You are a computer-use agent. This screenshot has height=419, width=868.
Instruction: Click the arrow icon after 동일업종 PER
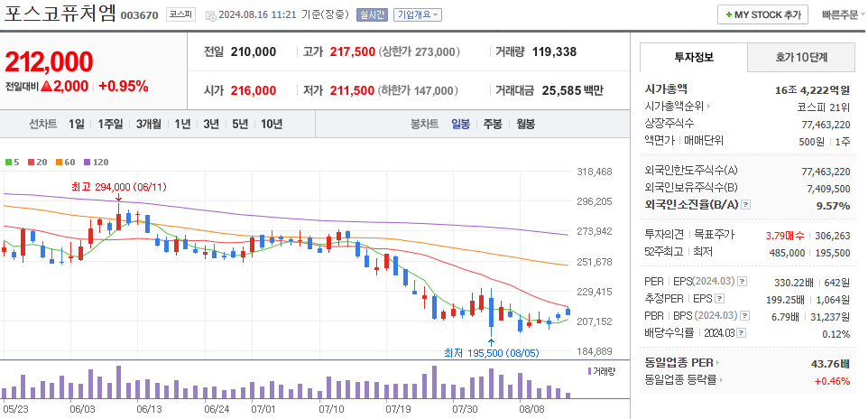(x=718, y=363)
